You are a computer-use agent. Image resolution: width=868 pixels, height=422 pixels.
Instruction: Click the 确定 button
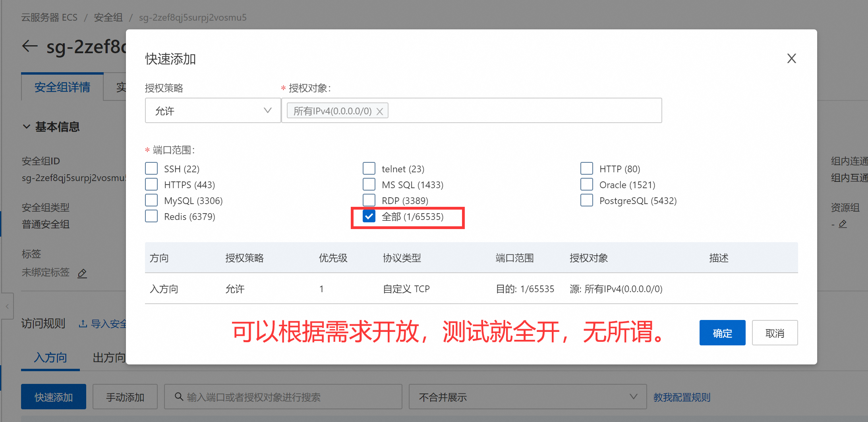click(x=722, y=333)
